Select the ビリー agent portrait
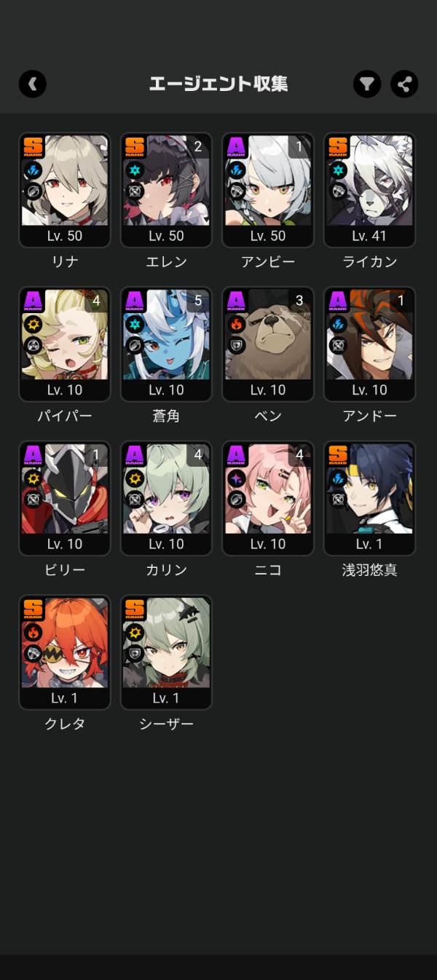The image size is (437, 980). click(x=65, y=498)
